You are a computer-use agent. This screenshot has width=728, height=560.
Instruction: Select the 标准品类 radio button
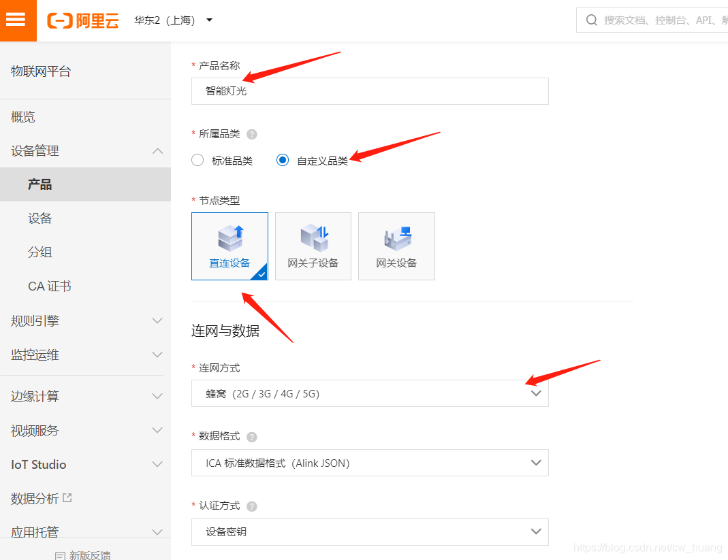click(x=197, y=160)
